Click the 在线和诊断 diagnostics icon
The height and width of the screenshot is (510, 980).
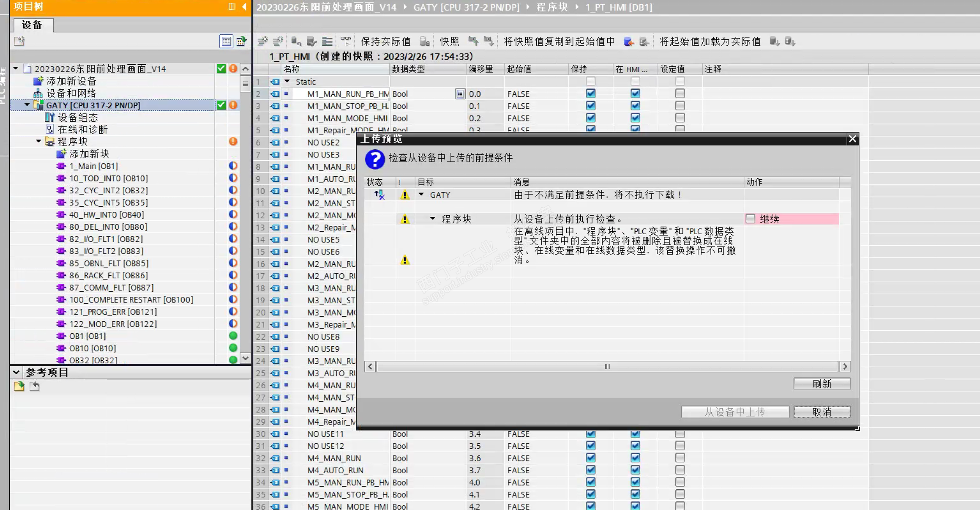pos(50,129)
